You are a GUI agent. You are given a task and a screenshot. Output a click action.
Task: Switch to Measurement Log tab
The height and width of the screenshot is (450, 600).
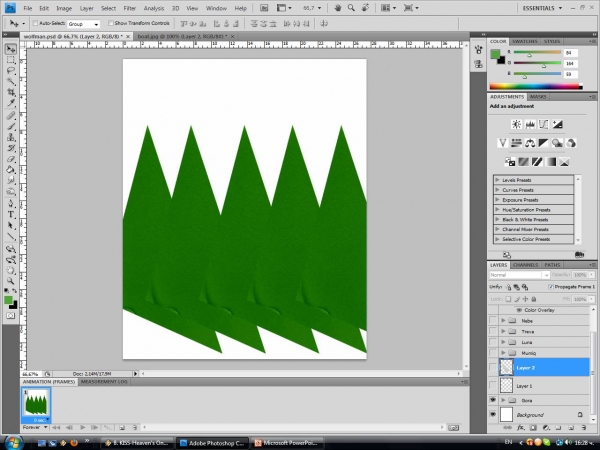(104, 382)
